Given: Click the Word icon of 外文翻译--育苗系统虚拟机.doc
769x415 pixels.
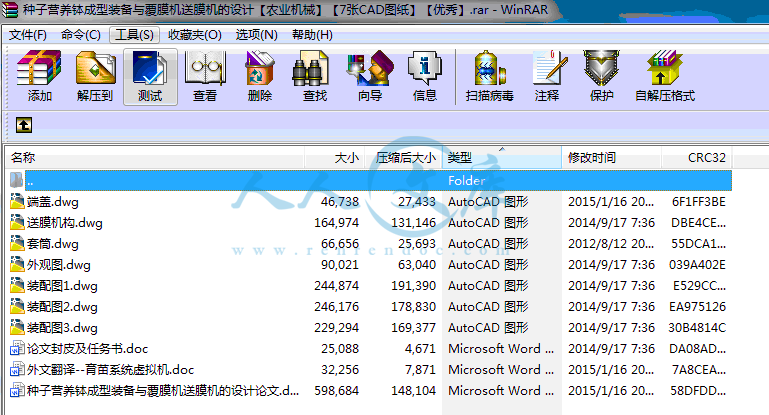Looking at the screenshot, I should coord(17,369).
